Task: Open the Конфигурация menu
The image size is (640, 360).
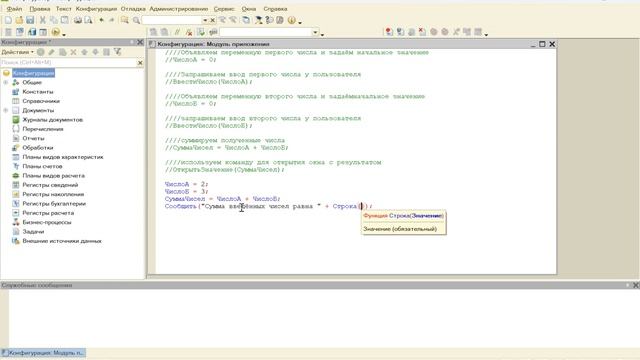Action: pos(96,9)
